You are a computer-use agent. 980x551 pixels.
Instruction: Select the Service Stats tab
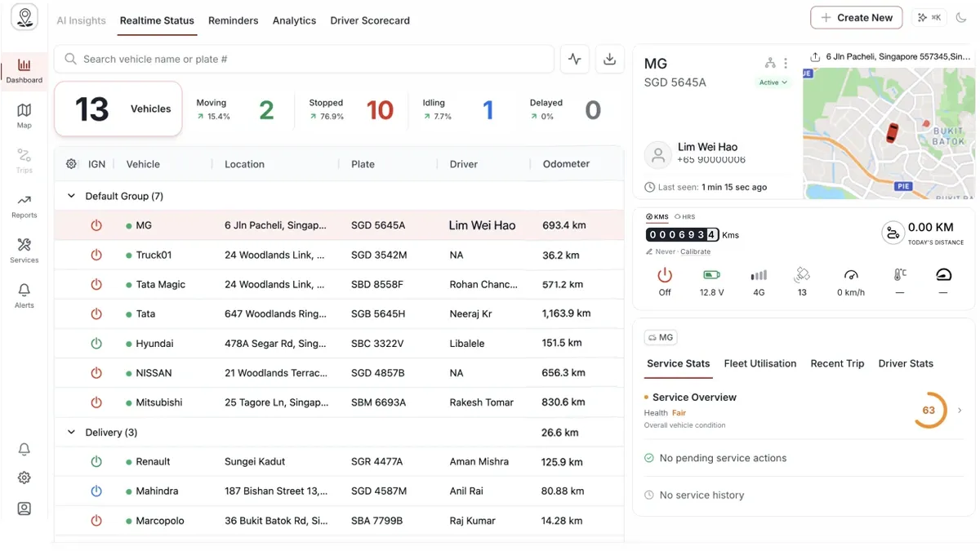[679, 364]
